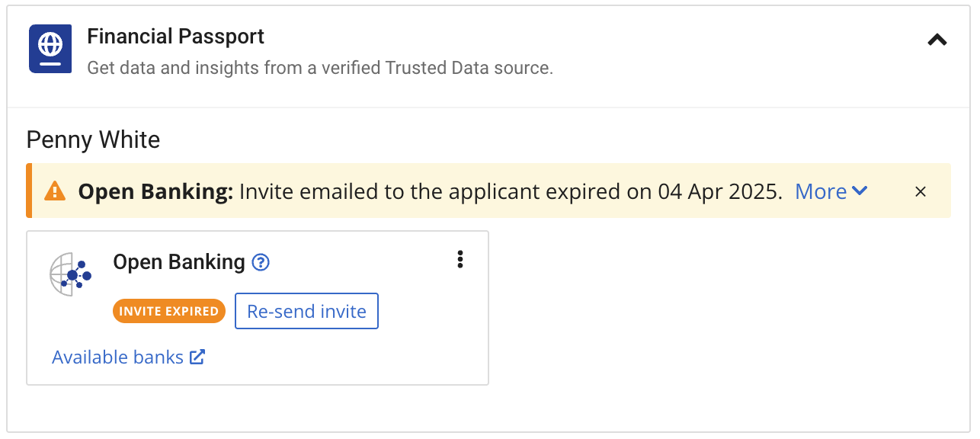Open the three-dot options menu
The height and width of the screenshot is (439, 980).
460,259
